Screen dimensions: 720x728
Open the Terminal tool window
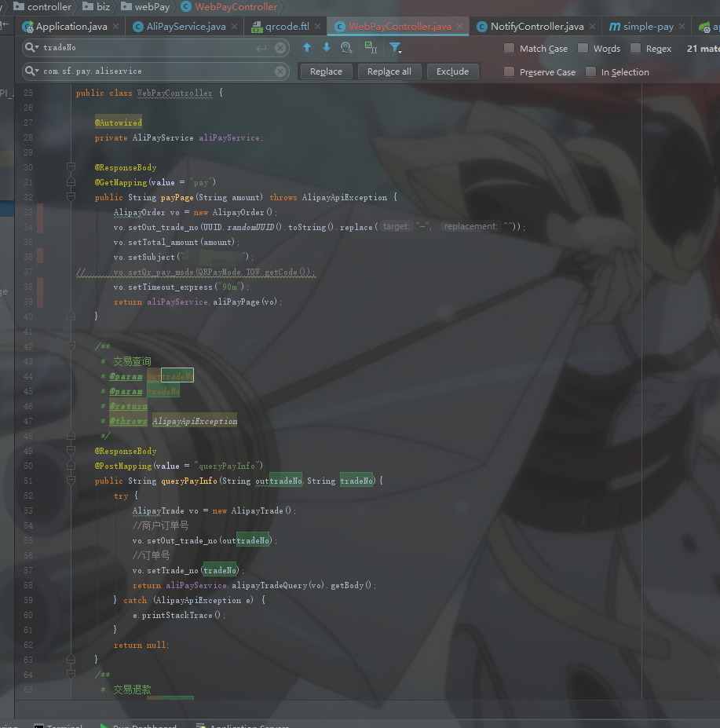coord(58,726)
